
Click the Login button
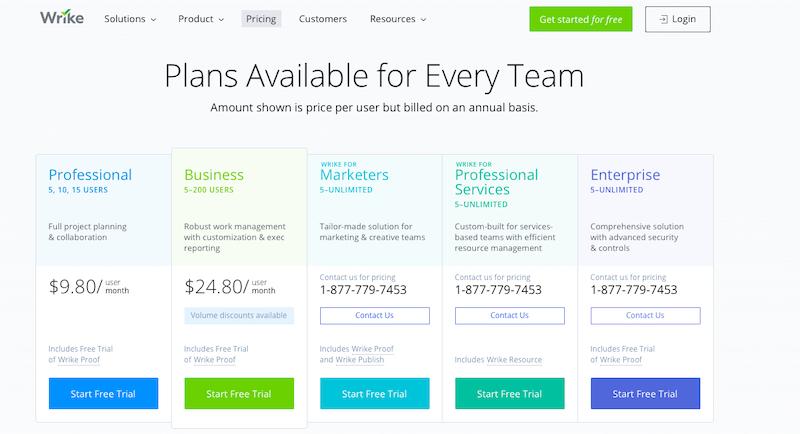(x=678, y=19)
